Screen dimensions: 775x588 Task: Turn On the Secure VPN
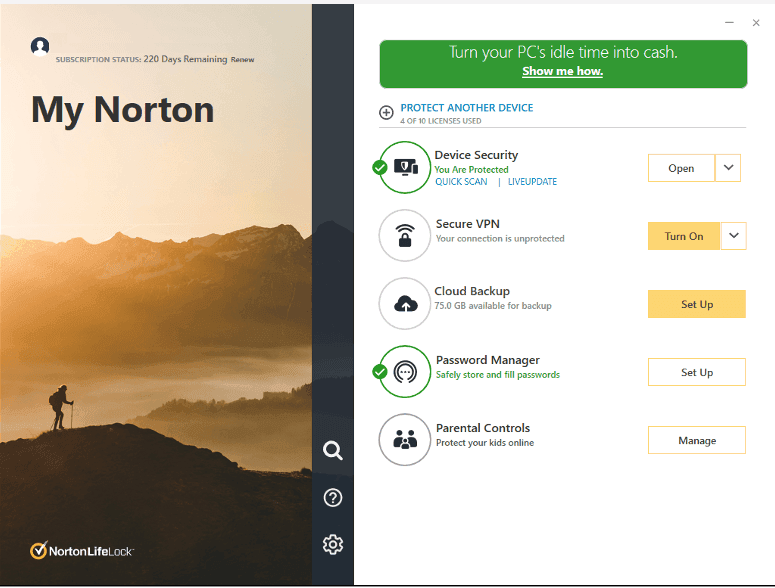(x=684, y=236)
